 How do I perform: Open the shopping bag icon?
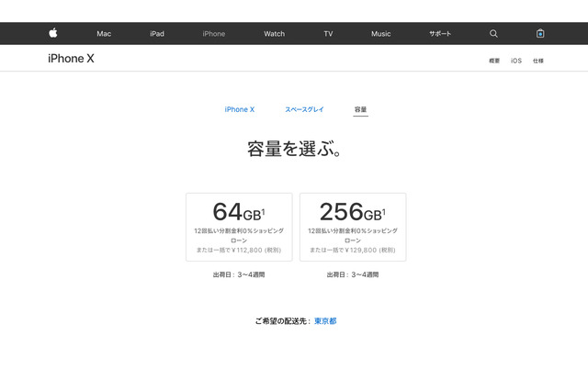click(540, 34)
